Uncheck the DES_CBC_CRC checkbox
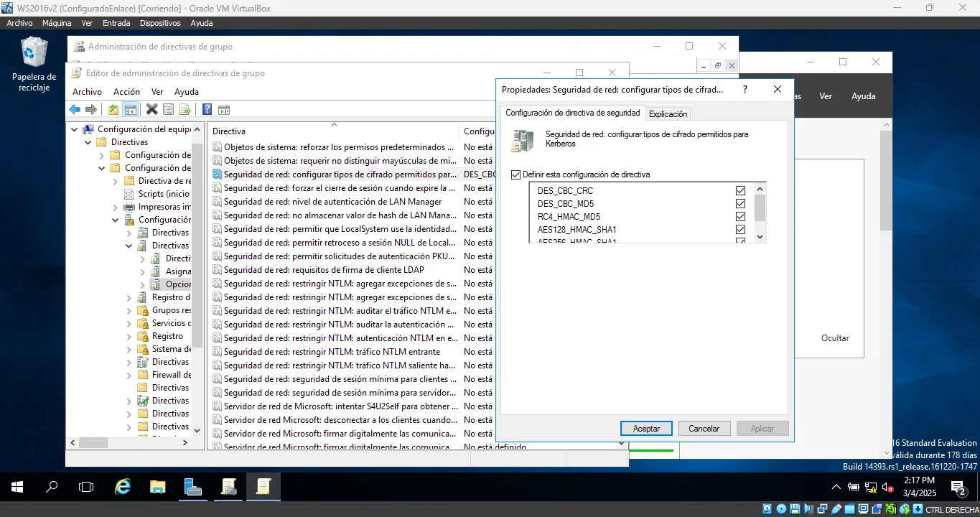The width and height of the screenshot is (980, 517). [x=740, y=191]
